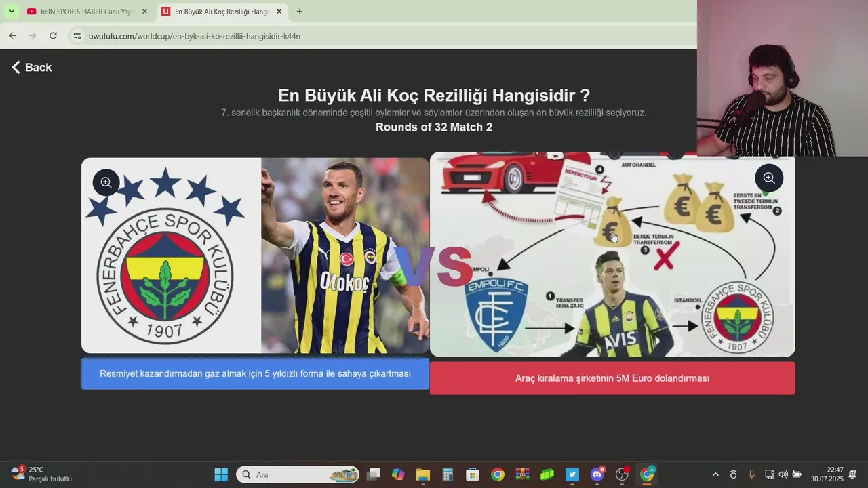Open Calculator from the taskbar
Image resolution: width=868 pixels, height=488 pixels.
pyautogui.click(x=448, y=474)
